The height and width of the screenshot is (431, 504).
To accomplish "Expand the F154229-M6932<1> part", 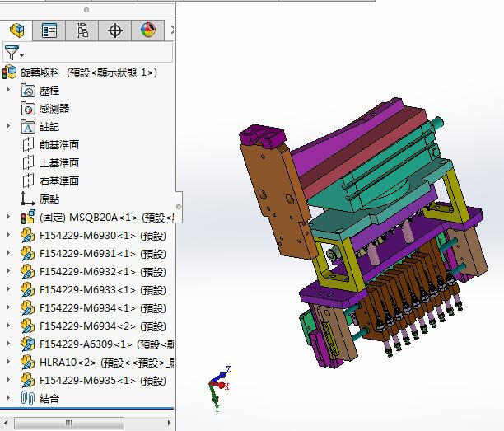I will [x=8, y=271].
